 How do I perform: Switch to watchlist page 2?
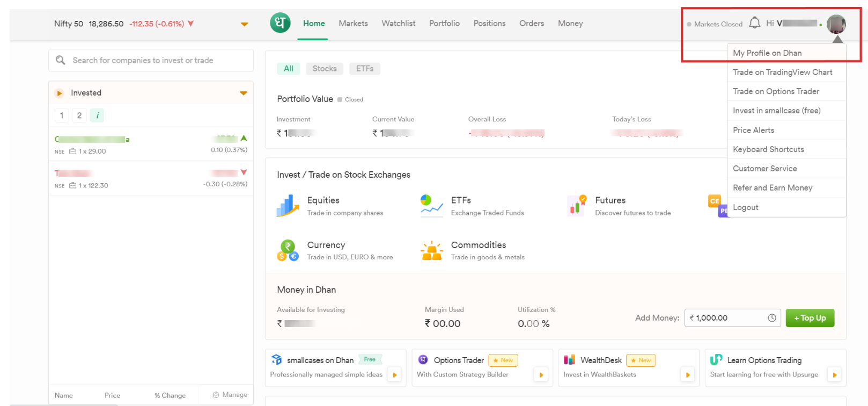pyautogui.click(x=79, y=115)
